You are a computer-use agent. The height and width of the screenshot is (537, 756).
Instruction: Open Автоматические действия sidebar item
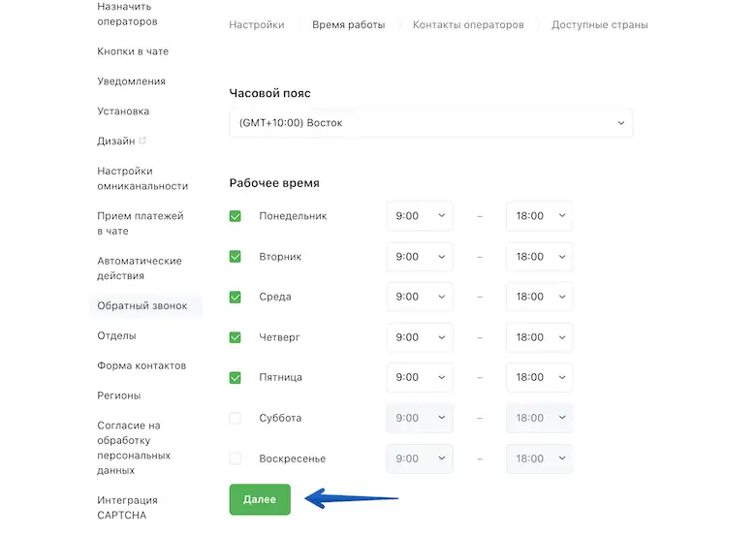[x=140, y=268]
